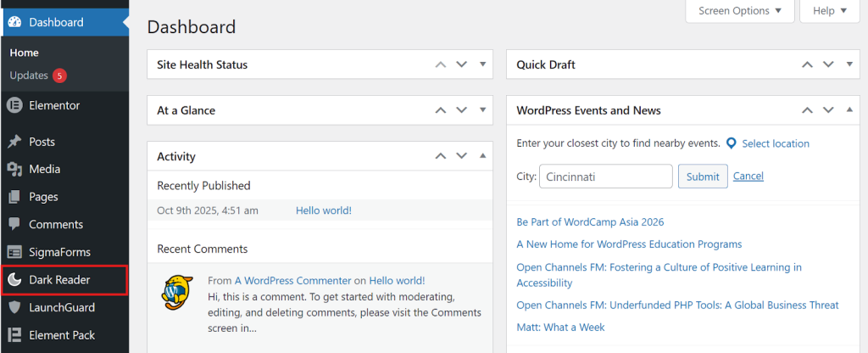Open the Elementor menu

(x=64, y=105)
